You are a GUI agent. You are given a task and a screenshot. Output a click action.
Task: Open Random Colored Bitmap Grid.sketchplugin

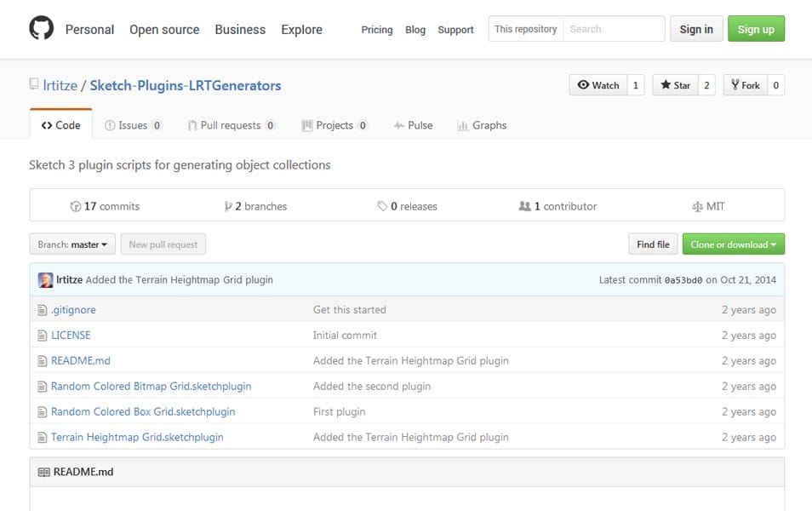pos(152,386)
